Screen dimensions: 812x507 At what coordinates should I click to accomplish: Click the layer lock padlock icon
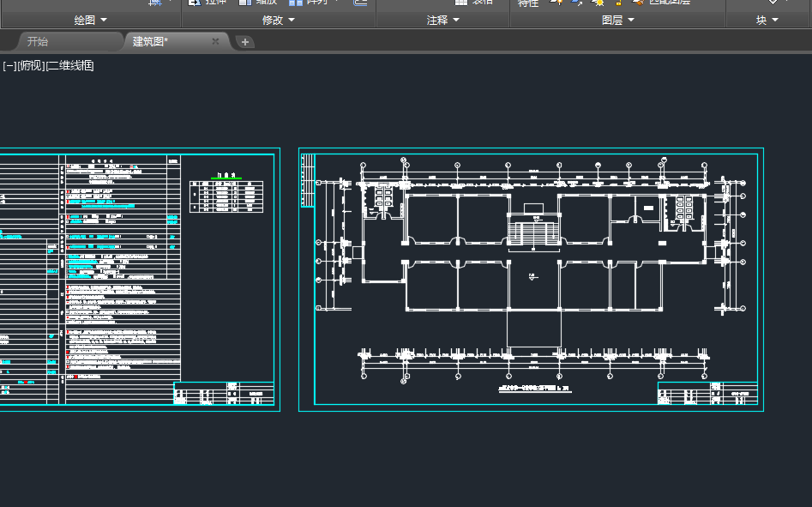(x=617, y=3)
